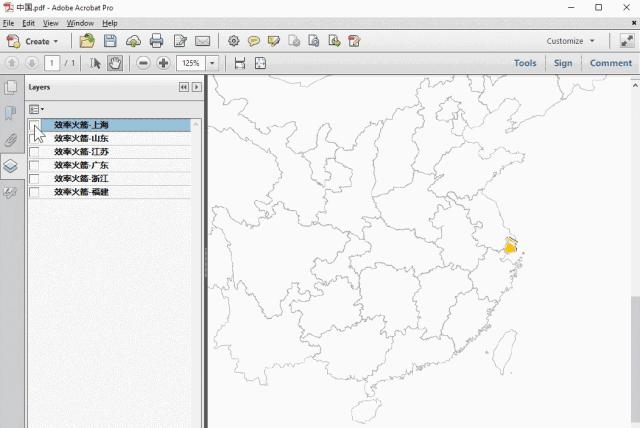Screen dimensions: 640x428
Task: Toggle visibility of 效率火箭-江苏 layer
Action: tap(34, 152)
